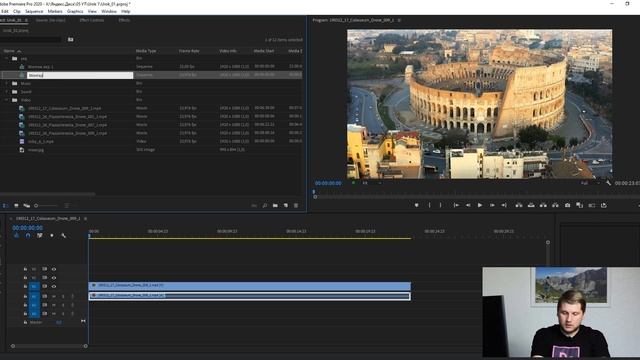Click the Extract button
Image resolution: width=640 pixels, height=360 pixels.
pyautogui.click(x=531, y=205)
